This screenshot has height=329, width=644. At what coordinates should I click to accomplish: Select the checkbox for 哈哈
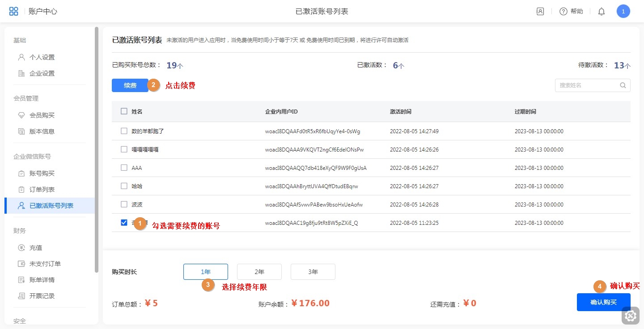point(124,186)
